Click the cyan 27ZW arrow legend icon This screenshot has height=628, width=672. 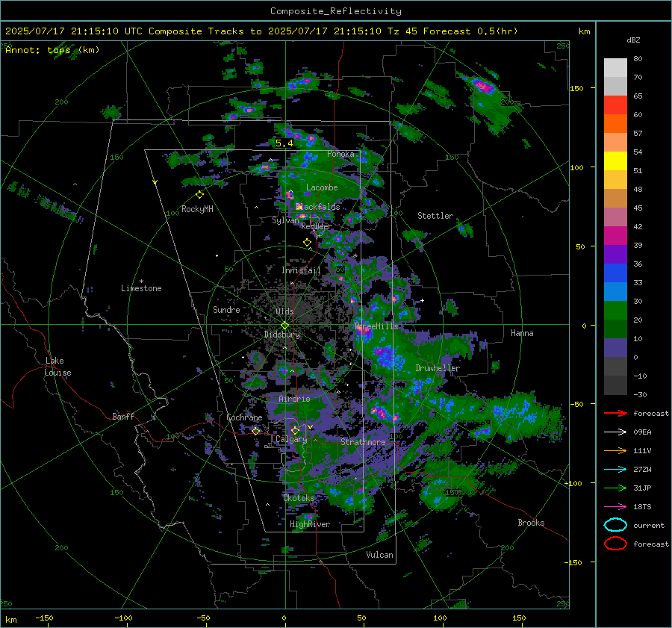click(615, 470)
